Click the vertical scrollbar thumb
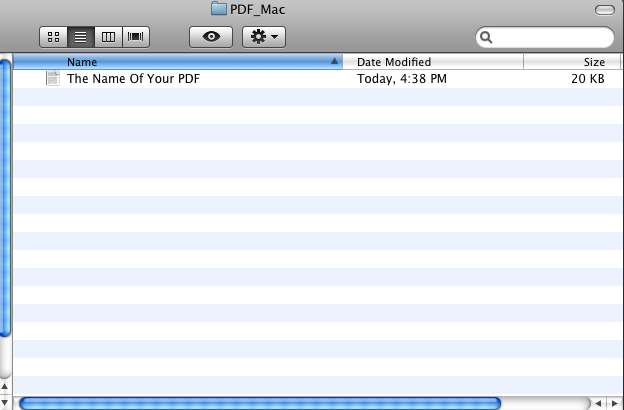This screenshot has height=410, width=624. (5, 198)
